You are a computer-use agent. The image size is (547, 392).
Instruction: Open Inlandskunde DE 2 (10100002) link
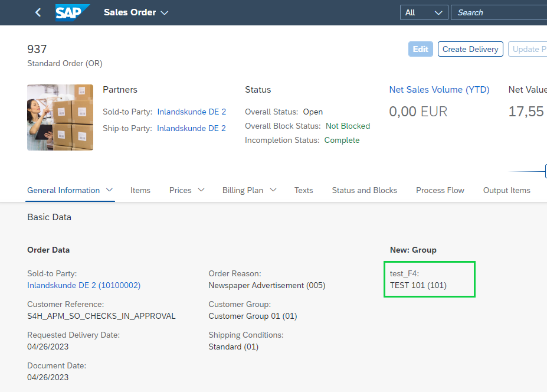(x=84, y=285)
